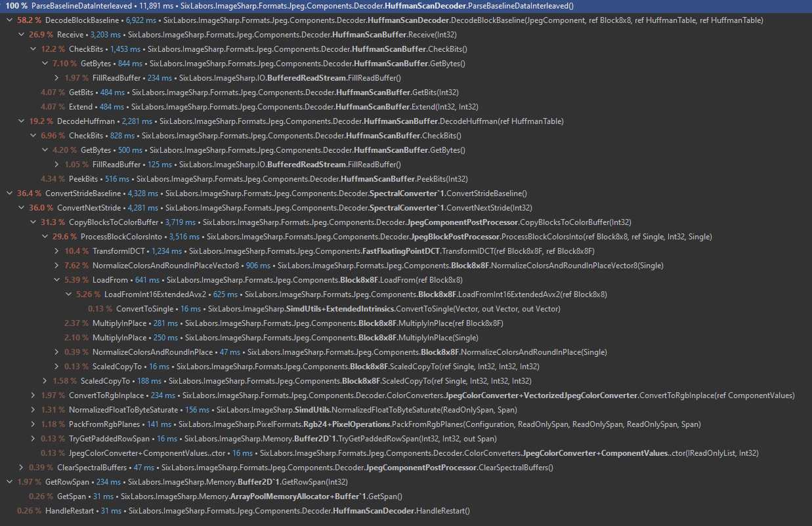Collapse the GetBytes 844 ms node

(x=45, y=64)
